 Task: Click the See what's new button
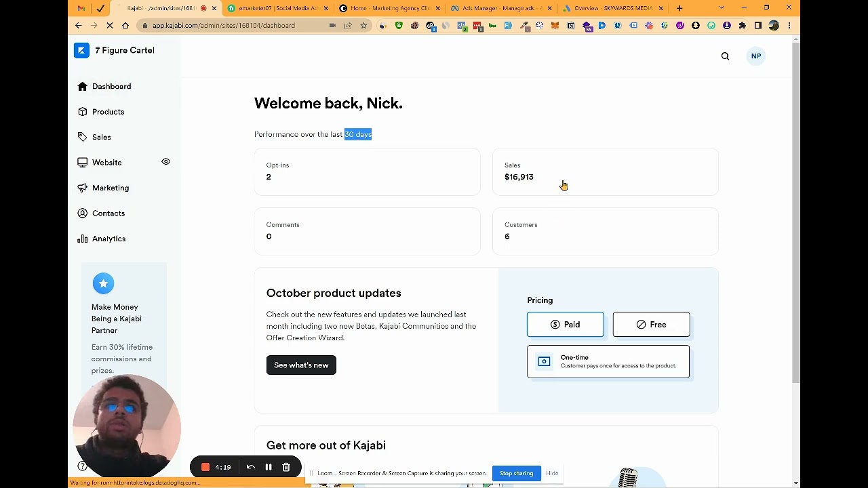301,365
